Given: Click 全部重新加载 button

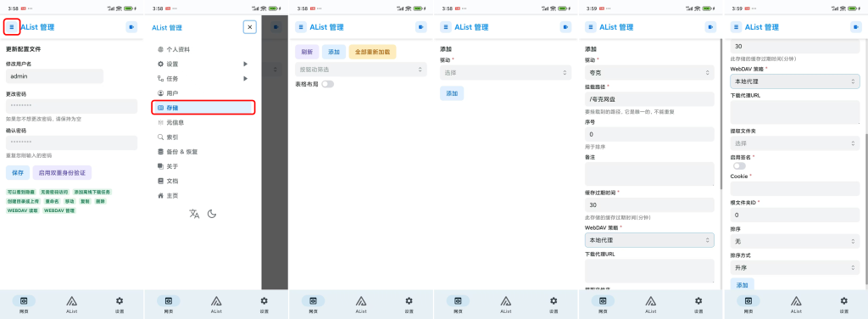Looking at the screenshot, I should [x=373, y=52].
